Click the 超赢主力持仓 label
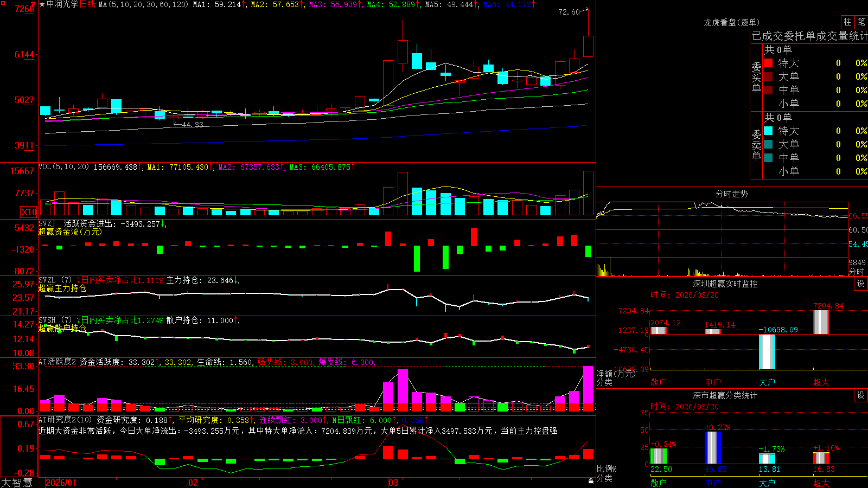This screenshot has height=488, width=868. click(x=62, y=288)
